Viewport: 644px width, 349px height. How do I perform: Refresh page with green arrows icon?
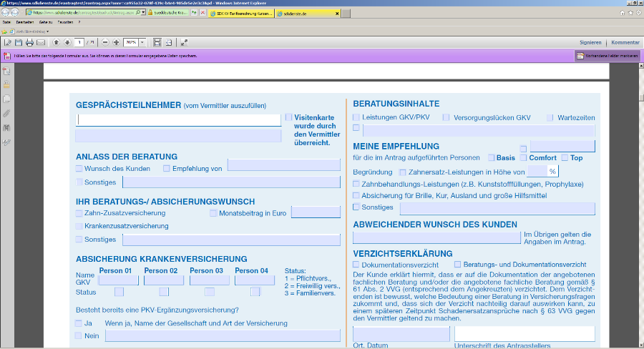coord(194,13)
